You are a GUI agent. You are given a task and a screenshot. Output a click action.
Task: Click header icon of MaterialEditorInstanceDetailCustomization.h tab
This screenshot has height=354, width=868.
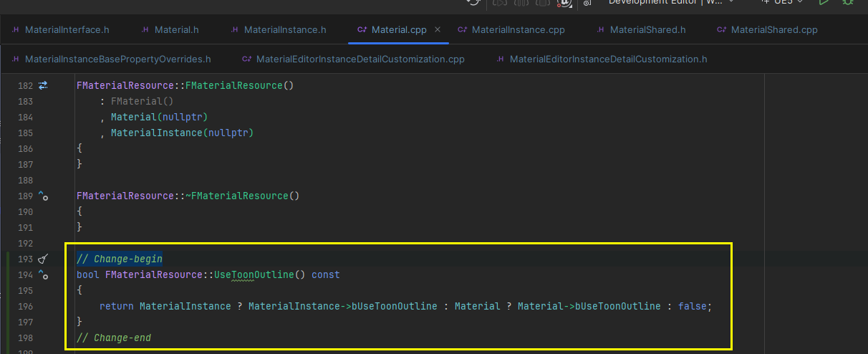501,59
